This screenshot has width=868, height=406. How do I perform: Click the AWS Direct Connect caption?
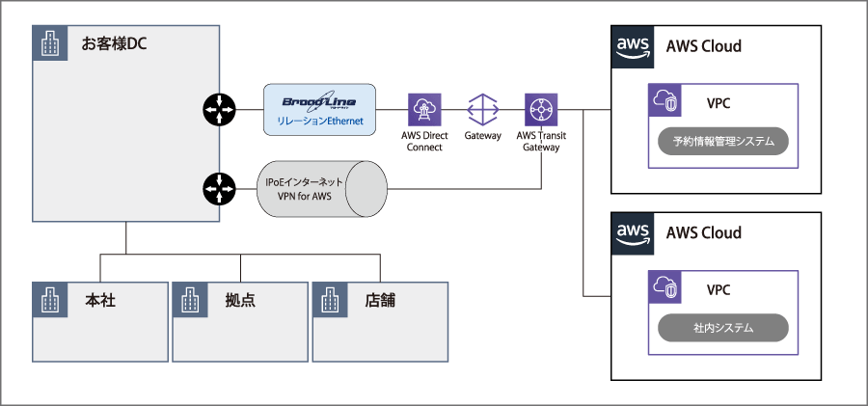point(424,141)
